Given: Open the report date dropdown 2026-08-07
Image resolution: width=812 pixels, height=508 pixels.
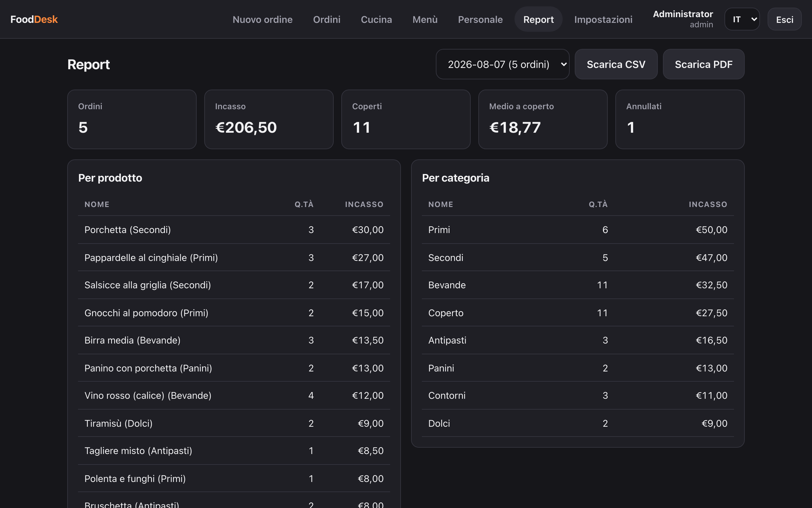Looking at the screenshot, I should click(502, 64).
